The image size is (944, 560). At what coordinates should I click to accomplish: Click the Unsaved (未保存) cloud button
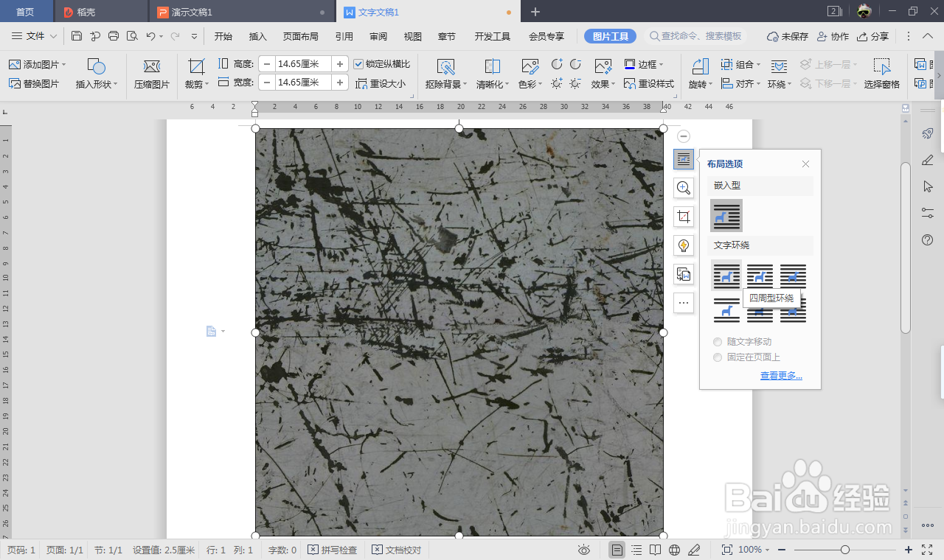click(x=788, y=36)
